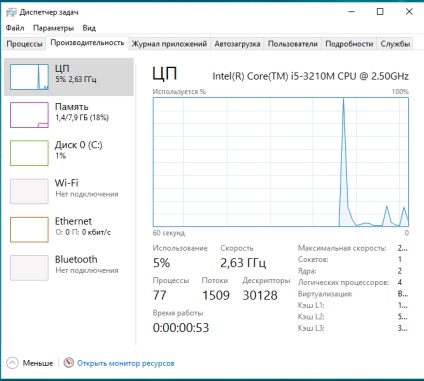Screen dimensions: 424x381
Task: Click the 'Диск 0 (C:)' label
Action: click(x=79, y=145)
